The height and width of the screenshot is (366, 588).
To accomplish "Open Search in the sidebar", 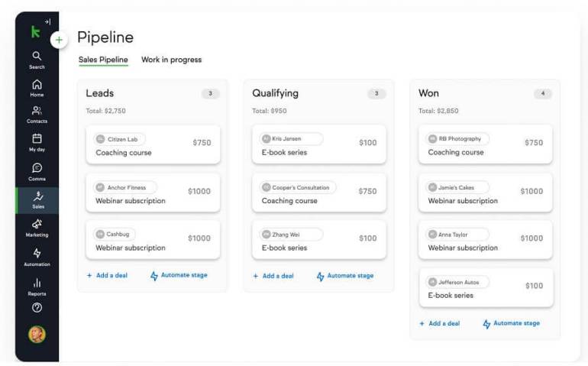I will [37, 59].
